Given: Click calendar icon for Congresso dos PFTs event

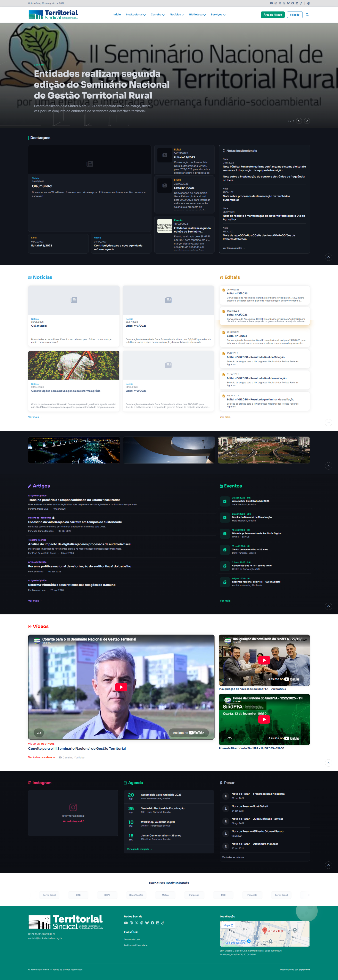Looking at the screenshot, I should (x=225, y=566).
